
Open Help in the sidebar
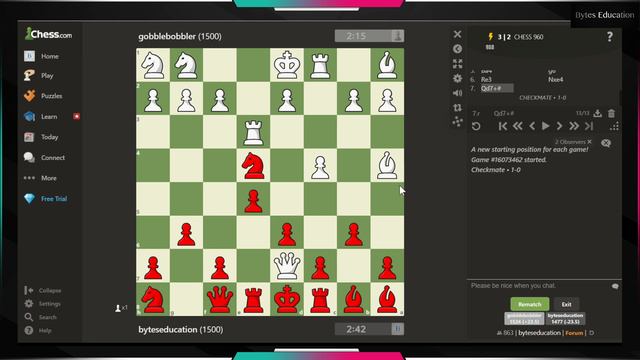tap(39, 331)
